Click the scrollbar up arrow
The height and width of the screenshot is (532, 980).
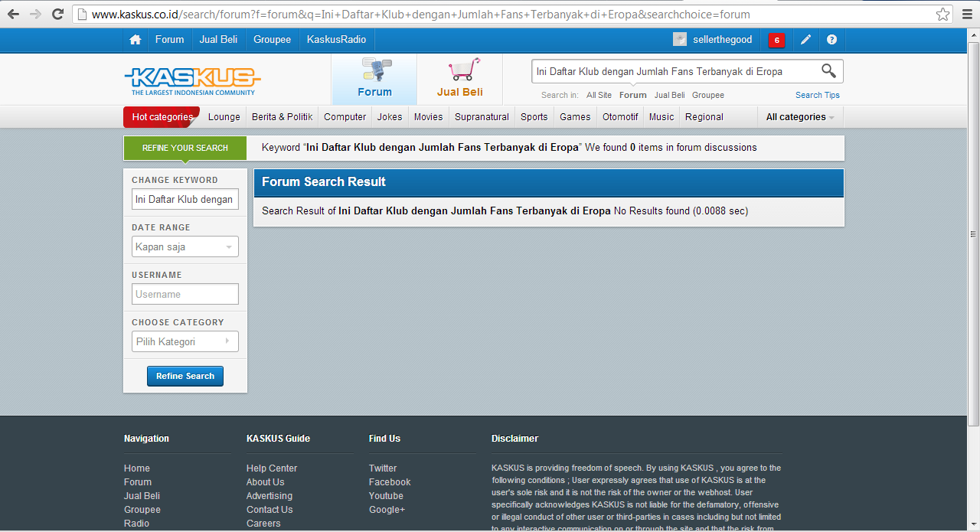(973, 34)
